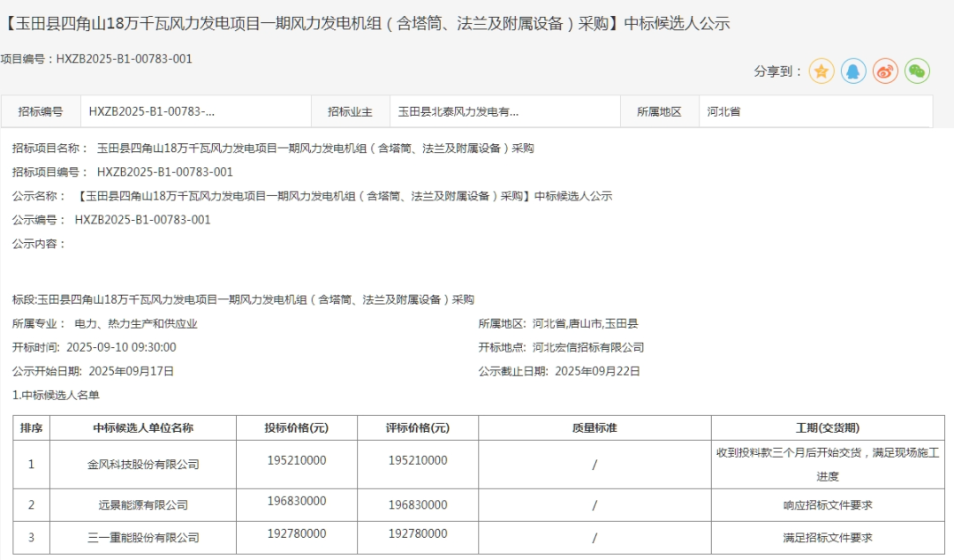This screenshot has width=954, height=560.
Task: Click the 投标价格(元) column header
Action: coord(296,428)
